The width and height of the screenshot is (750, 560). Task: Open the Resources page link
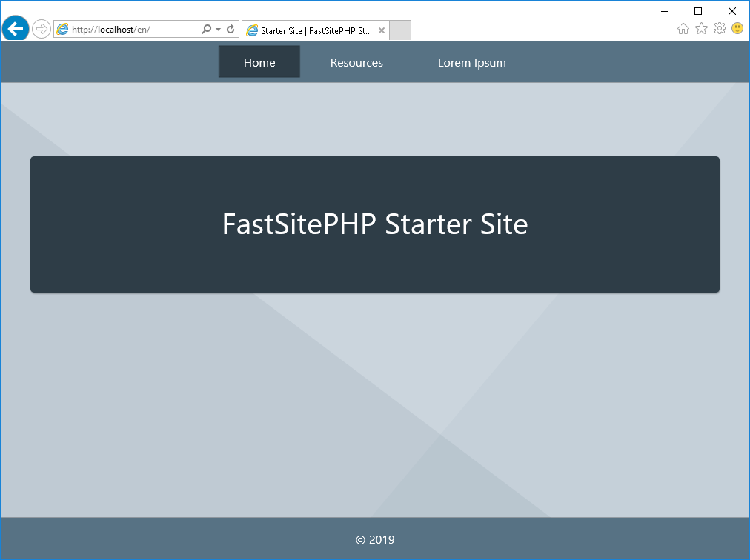tap(356, 63)
